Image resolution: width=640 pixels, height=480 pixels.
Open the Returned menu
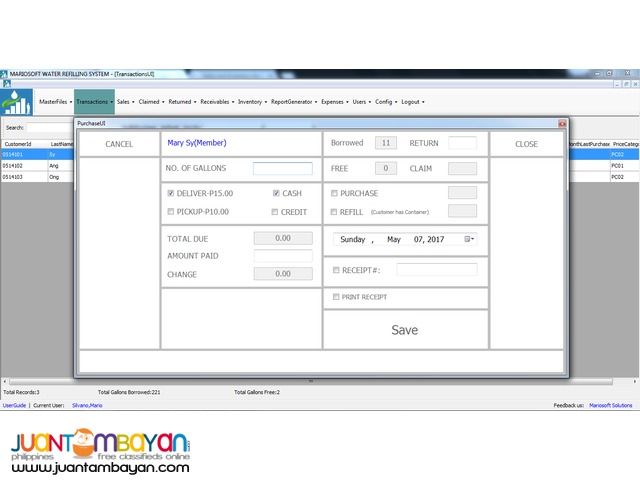[182, 102]
